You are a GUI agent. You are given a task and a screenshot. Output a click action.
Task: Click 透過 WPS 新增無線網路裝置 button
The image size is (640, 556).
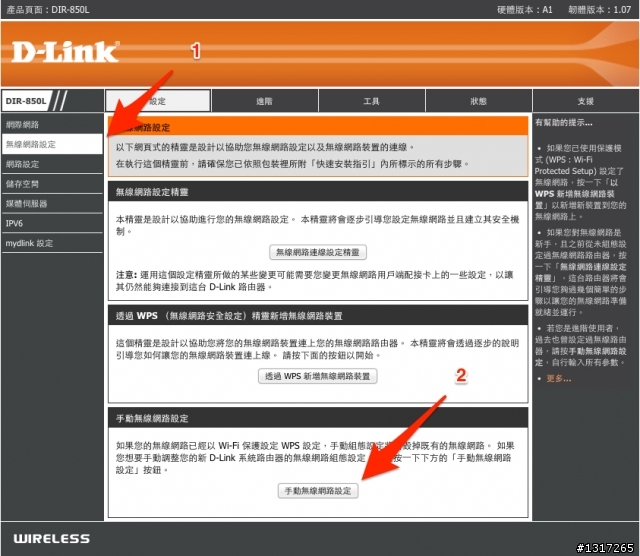(318, 376)
